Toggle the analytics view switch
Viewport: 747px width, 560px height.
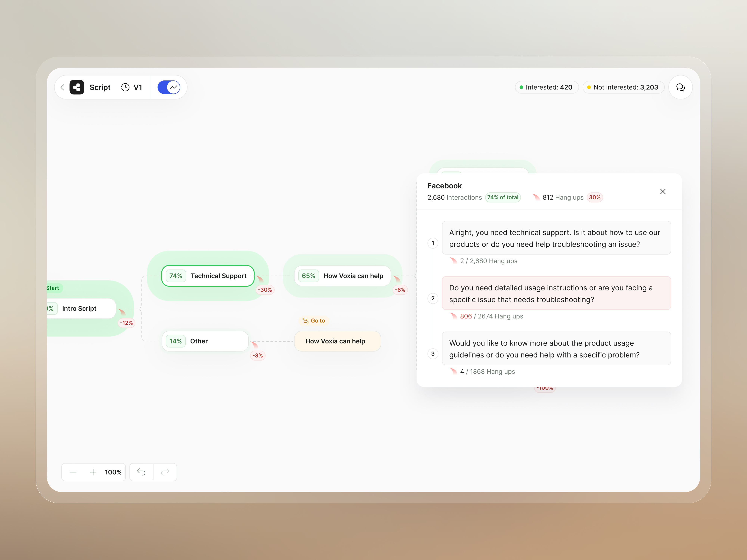169,87
